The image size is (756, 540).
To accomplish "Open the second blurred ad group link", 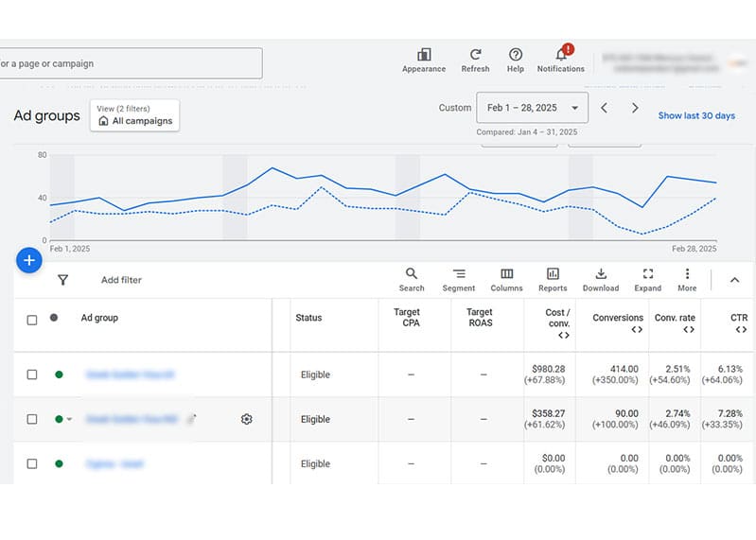I will click(x=132, y=419).
